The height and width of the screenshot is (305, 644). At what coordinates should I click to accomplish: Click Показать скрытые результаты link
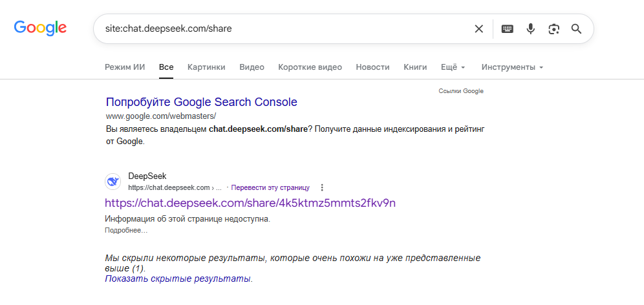[178, 279]
